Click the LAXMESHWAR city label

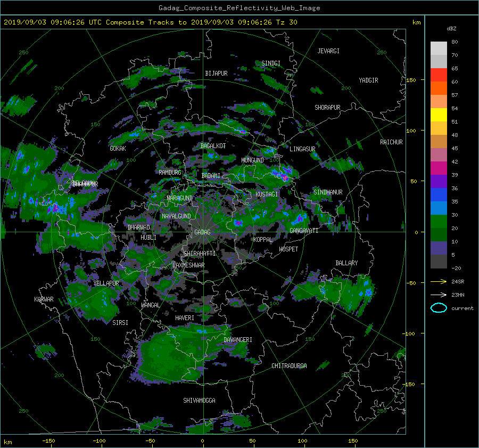pos(188,265)
